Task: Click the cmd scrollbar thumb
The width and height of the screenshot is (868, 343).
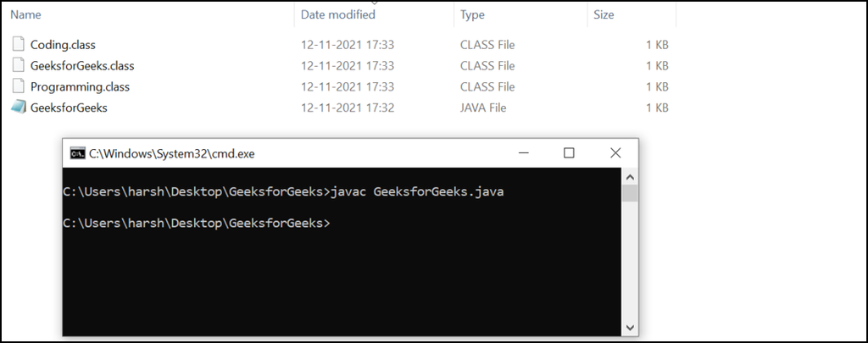Action: 629,193
